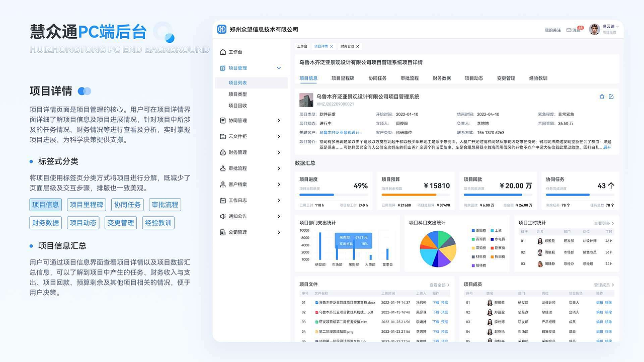Click the 展开 link after project description
Screen dimensions: 644x362
click(607, 148)
